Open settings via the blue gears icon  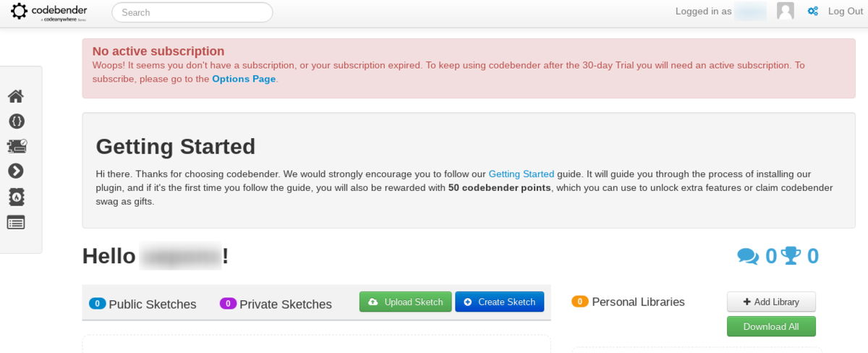[x=813, y=12]
